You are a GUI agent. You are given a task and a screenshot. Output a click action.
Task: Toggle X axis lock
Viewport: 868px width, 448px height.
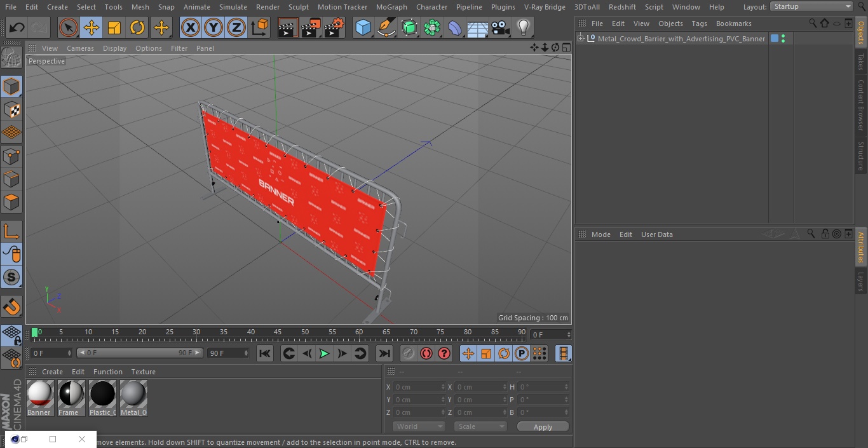coord(190,27)
